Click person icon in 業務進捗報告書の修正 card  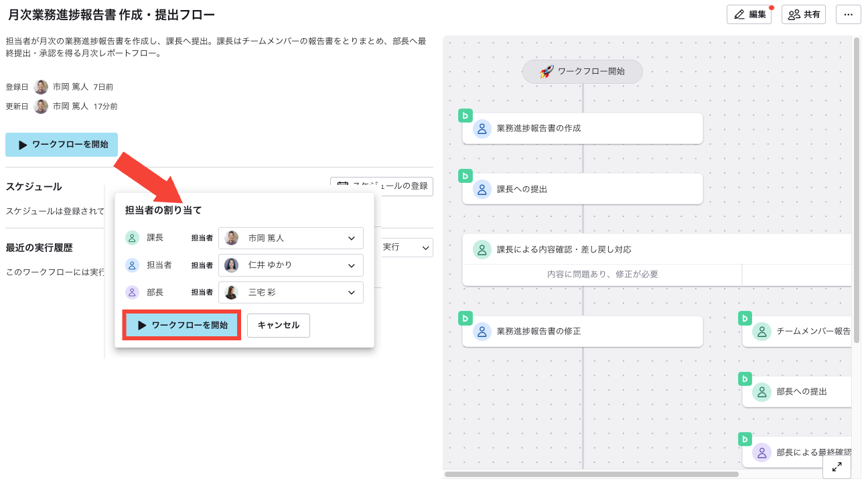[x=482, y=332]
